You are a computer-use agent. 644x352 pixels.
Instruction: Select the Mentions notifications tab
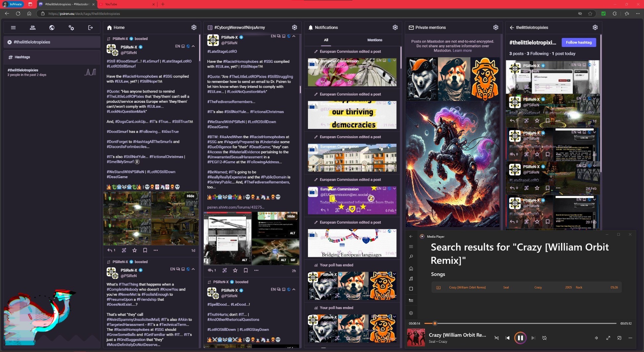[x=375, y=40]
